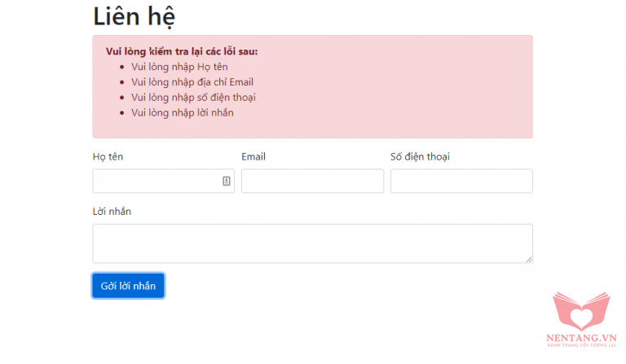
Task: Focus the Email input field
Action: coord(312,181)
